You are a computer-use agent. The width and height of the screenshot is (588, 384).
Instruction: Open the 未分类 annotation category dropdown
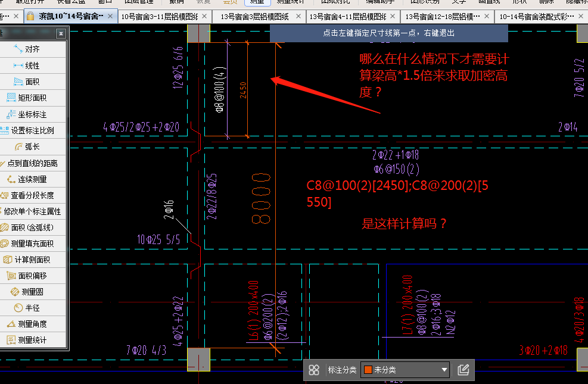pyautogui.click(x=405, y=370)
